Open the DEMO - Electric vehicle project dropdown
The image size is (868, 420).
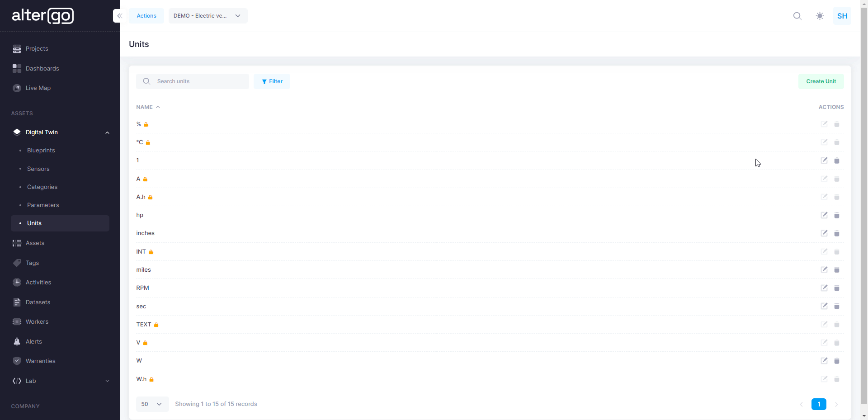click(x=208, y=16)
